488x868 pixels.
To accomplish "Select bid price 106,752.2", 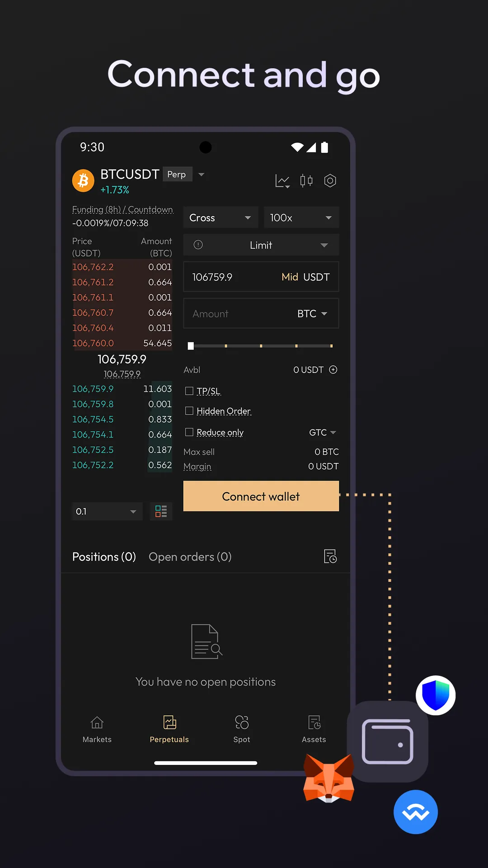I will 93,465.
